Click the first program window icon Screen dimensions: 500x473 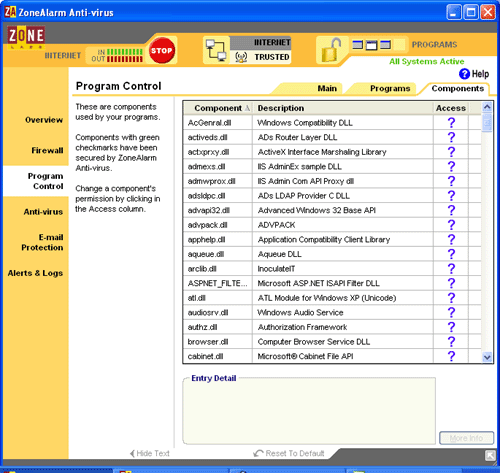pos(358,44)
